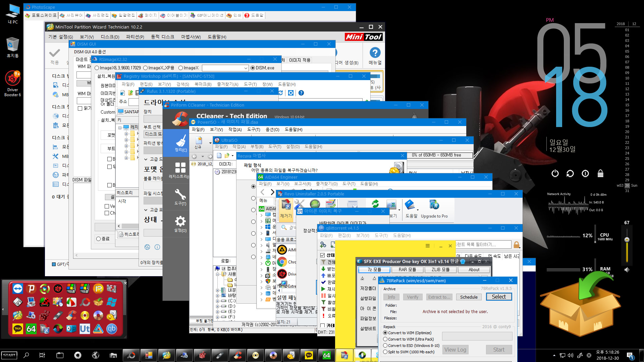Open the Driver Booster 6 desktop shortcut
The height and width of the screenshot is (362, 644).
(13, 84)
